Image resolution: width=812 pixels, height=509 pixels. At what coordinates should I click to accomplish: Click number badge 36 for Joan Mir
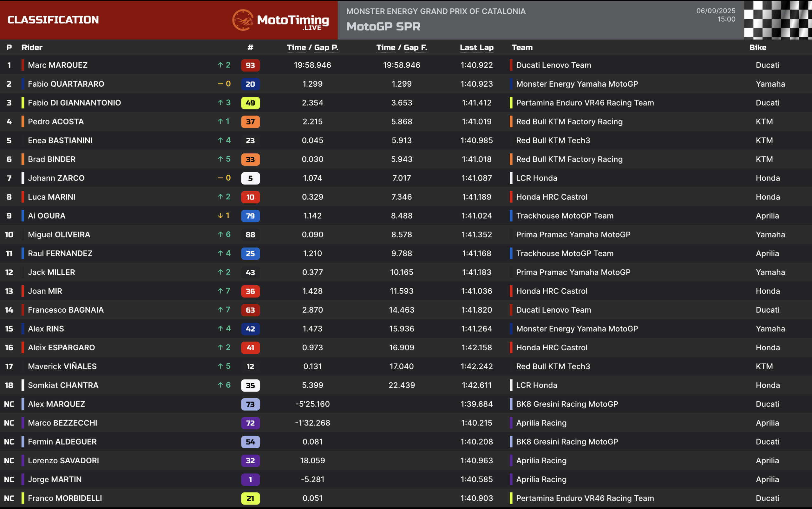(250, 292)
